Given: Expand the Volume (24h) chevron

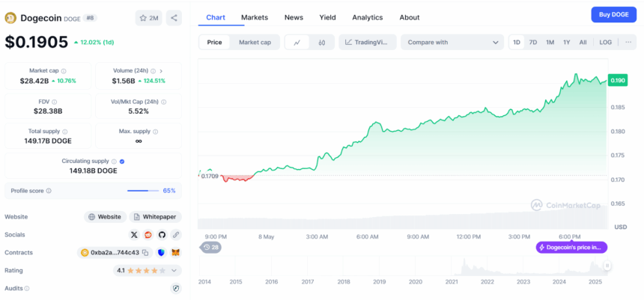Looking at the screenshot, I should [161, 71].
